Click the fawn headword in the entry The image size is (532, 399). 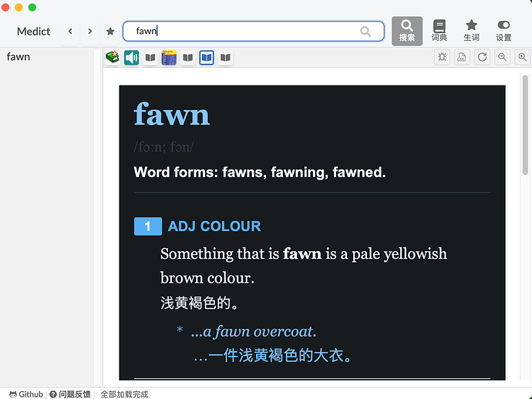coord(172,114)
